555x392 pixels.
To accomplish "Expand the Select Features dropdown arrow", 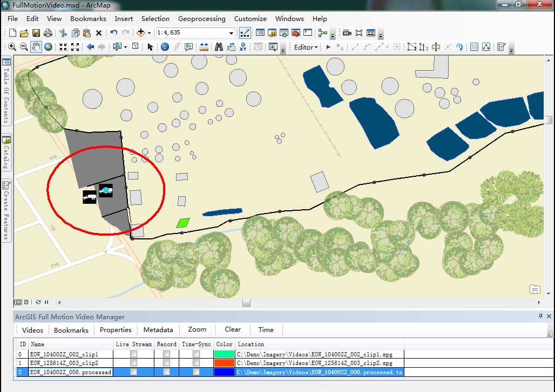I will (126, 47).
